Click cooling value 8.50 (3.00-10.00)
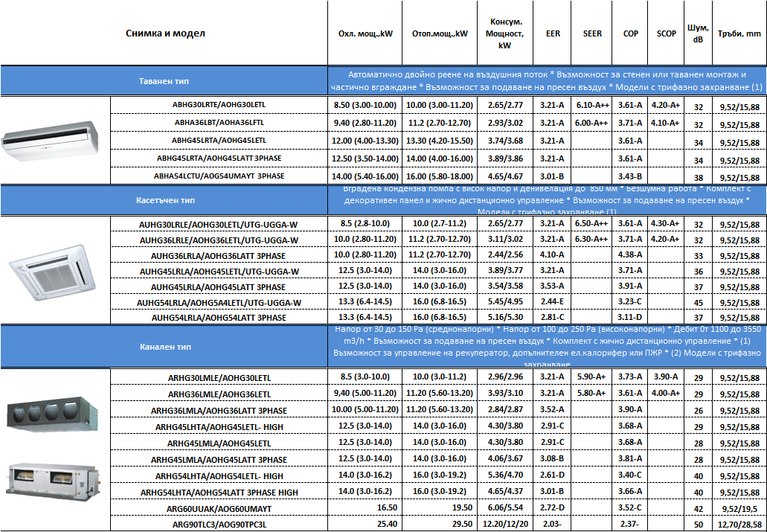This screenshot has width=767, height=532. pos(365,105)
